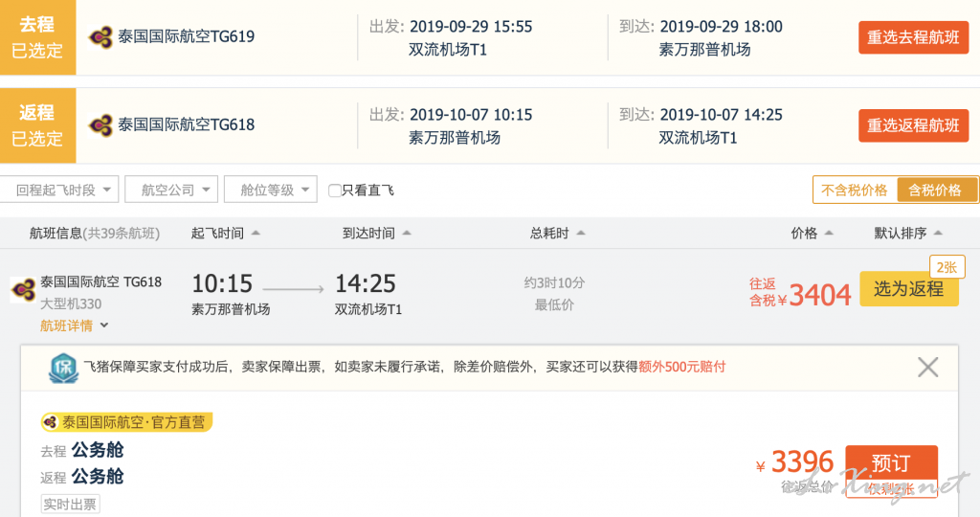980x517 pixels.
Task: Click Thai Airways logo in return row TG618
Action: click(x=100, y=125)
